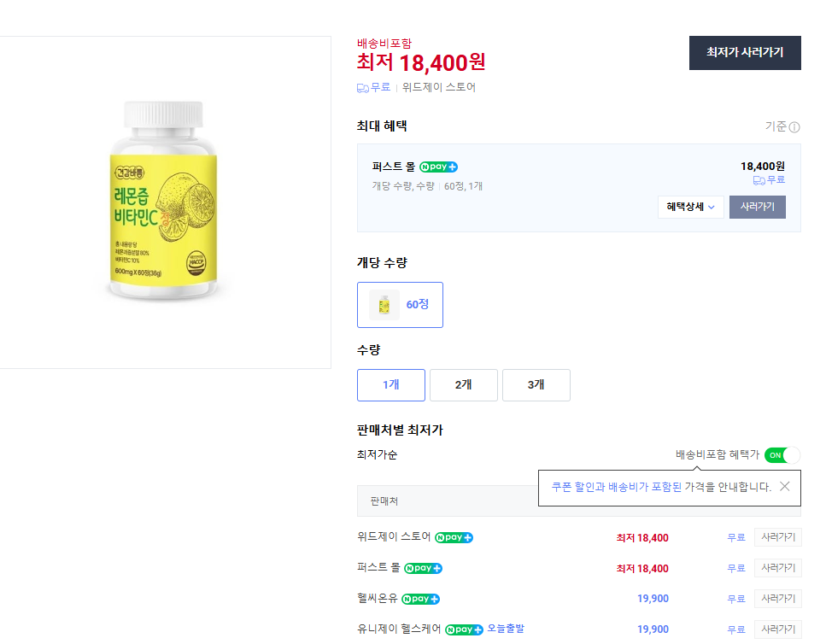Click the delivery truck icon under 최저 18,400원
The image size is (826, 644).
pos(362,88)
